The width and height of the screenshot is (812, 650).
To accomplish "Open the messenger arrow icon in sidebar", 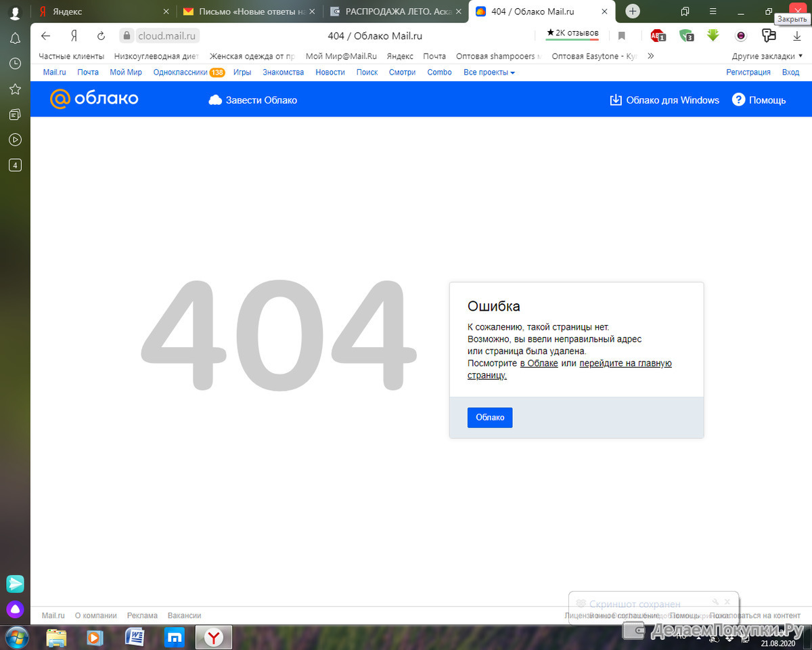I will (15, 584).
